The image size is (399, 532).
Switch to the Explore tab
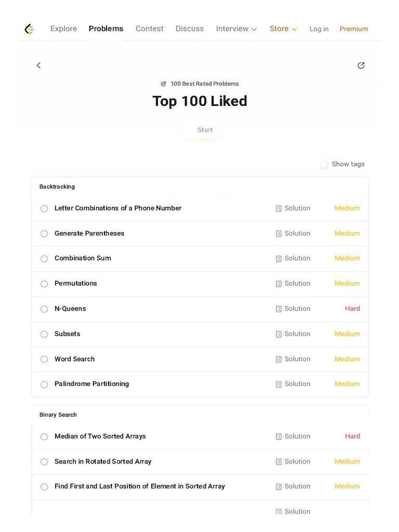[63, 29]
